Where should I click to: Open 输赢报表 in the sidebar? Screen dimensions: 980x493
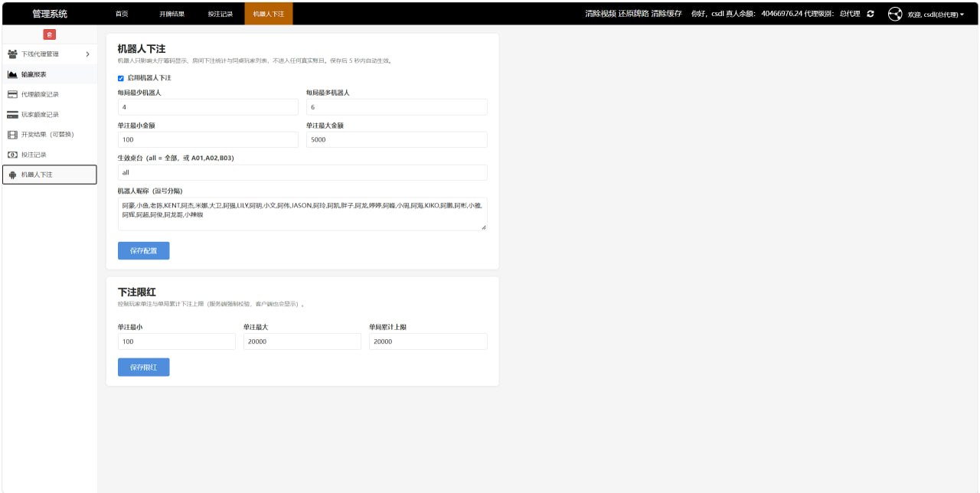point(49,74)
